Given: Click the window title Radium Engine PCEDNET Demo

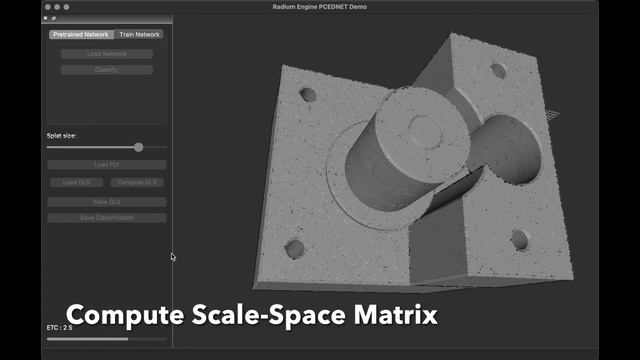Looking at the screenshot, I should pos(320,7).
